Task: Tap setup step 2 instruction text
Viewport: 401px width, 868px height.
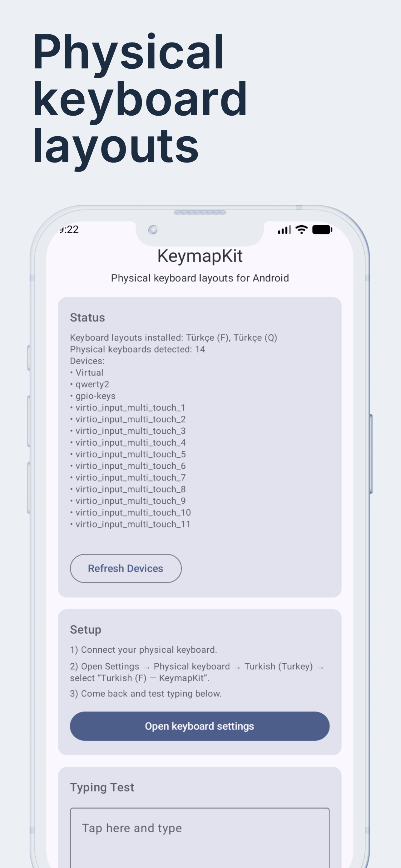Action: 197,672
